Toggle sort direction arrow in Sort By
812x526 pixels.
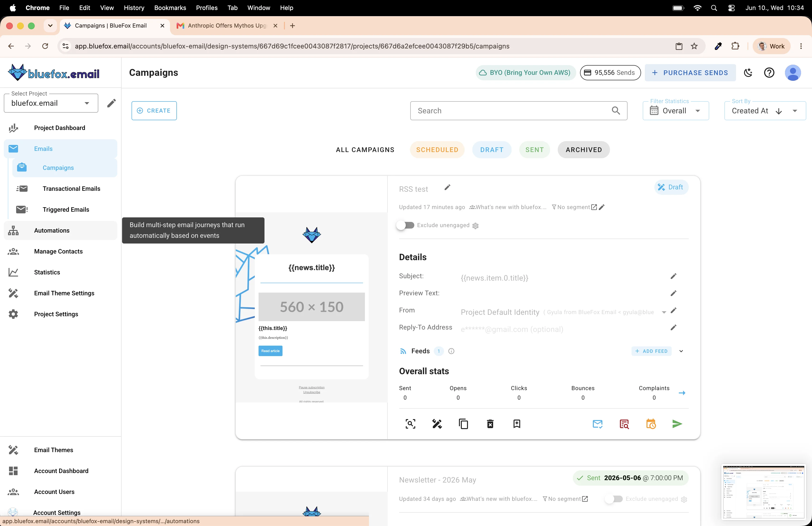[x=779, y=111]
